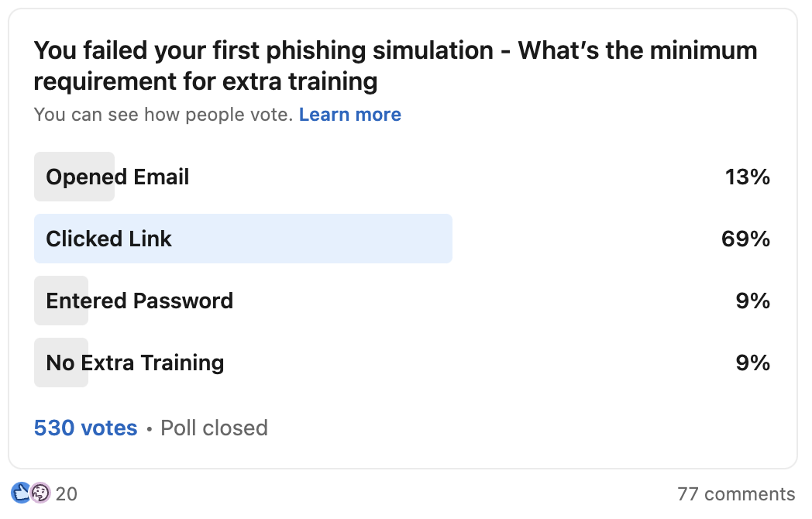Click the 9% beside Entered Password
Viewport: 812px width, 519px height.
coord(753,301)
